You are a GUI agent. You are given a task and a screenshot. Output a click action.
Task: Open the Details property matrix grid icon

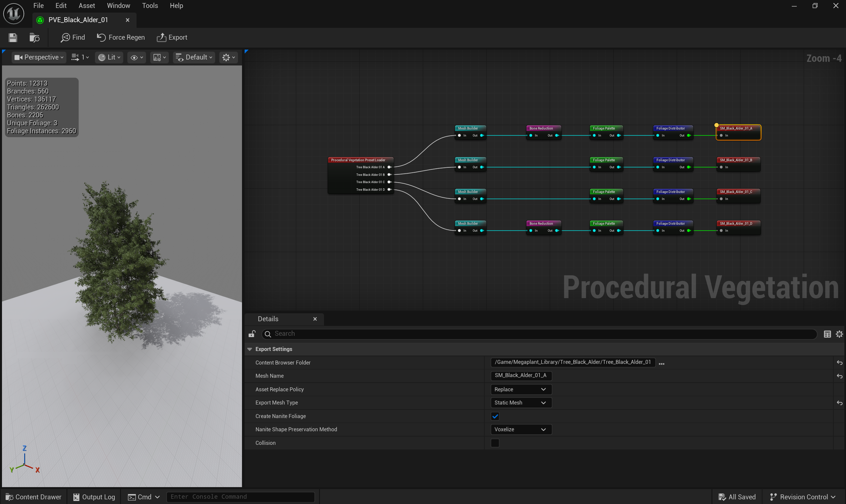827,334
